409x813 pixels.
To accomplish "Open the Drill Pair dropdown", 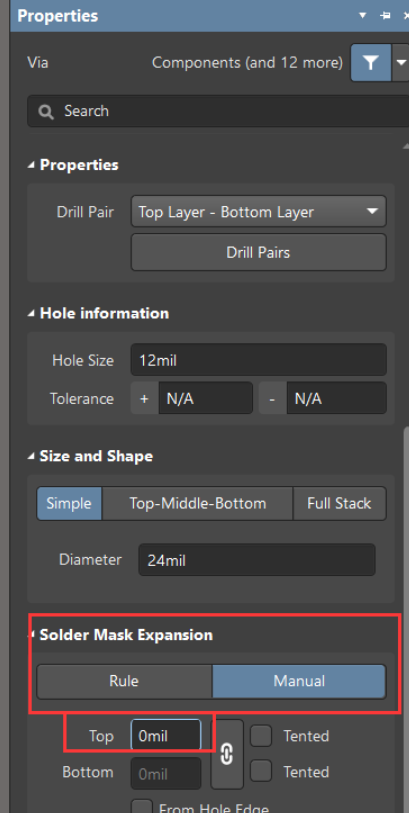I will tap(259, 212).
